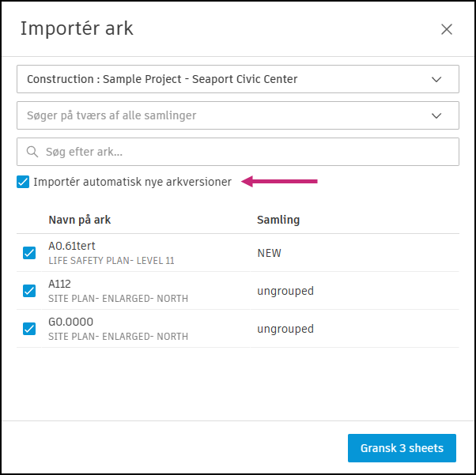Select the G0.0000 sheet name

pyautogui.click(x=71, y=322)
